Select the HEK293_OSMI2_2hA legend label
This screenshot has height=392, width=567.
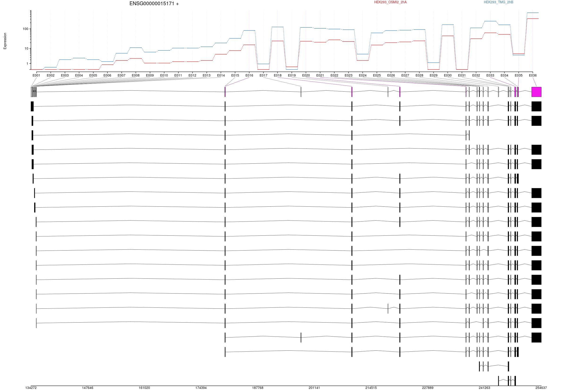click(390, 2)
